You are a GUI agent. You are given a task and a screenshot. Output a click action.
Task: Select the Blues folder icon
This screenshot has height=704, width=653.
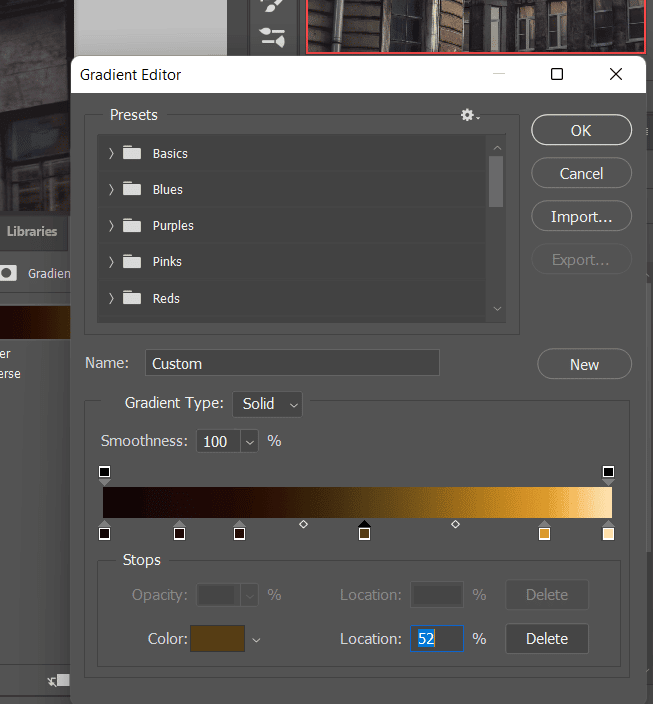click(x=132, y=189)
